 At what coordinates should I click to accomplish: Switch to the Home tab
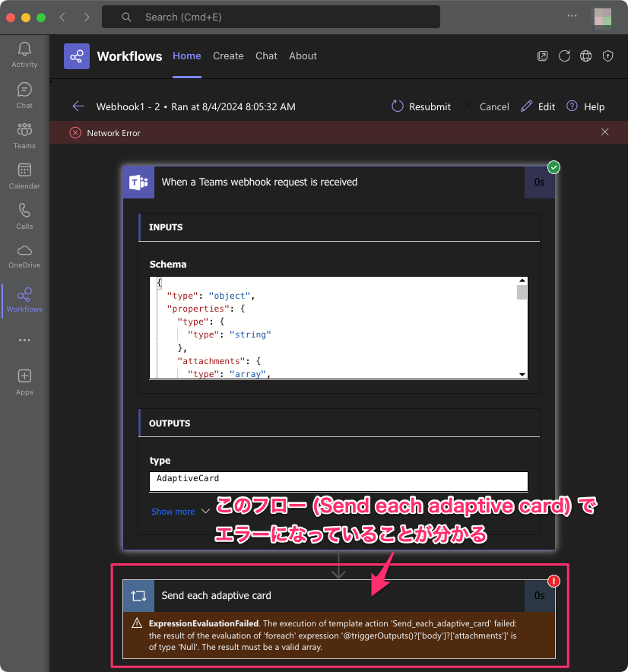coord(187,56)
